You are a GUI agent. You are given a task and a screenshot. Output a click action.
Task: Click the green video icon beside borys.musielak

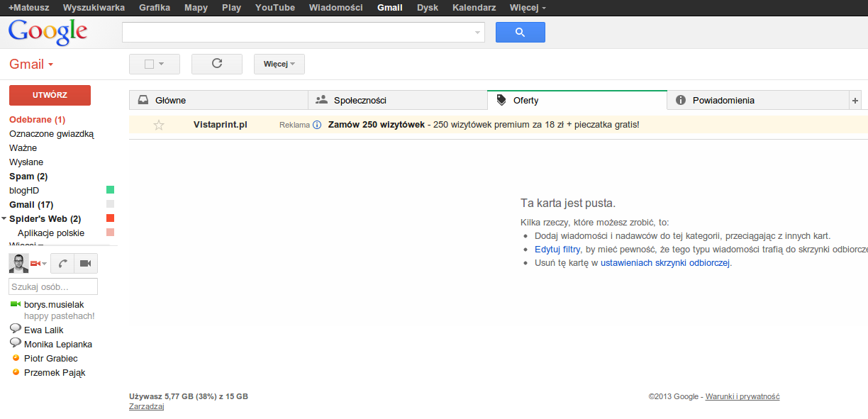click(x=15, y=304)
